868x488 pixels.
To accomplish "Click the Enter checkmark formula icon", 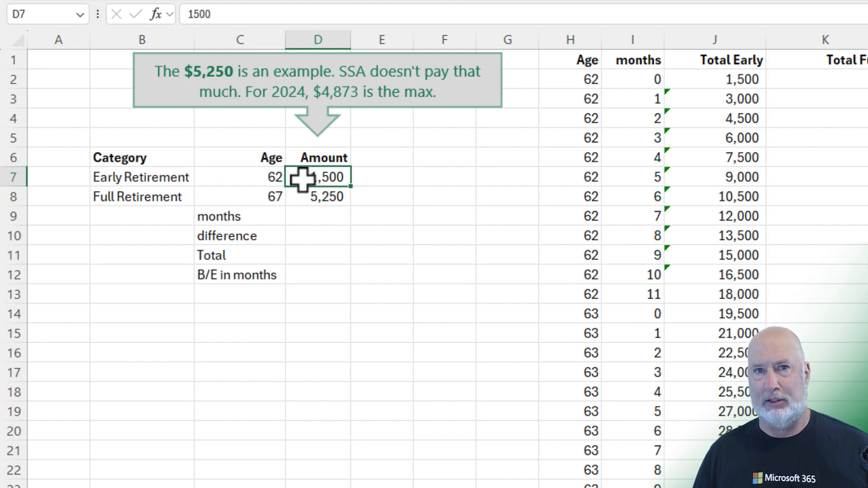I will (x=135, y=14).
